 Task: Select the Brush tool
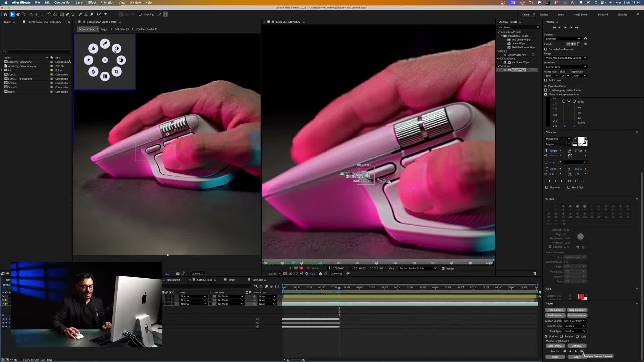click(x=80, y=14)
